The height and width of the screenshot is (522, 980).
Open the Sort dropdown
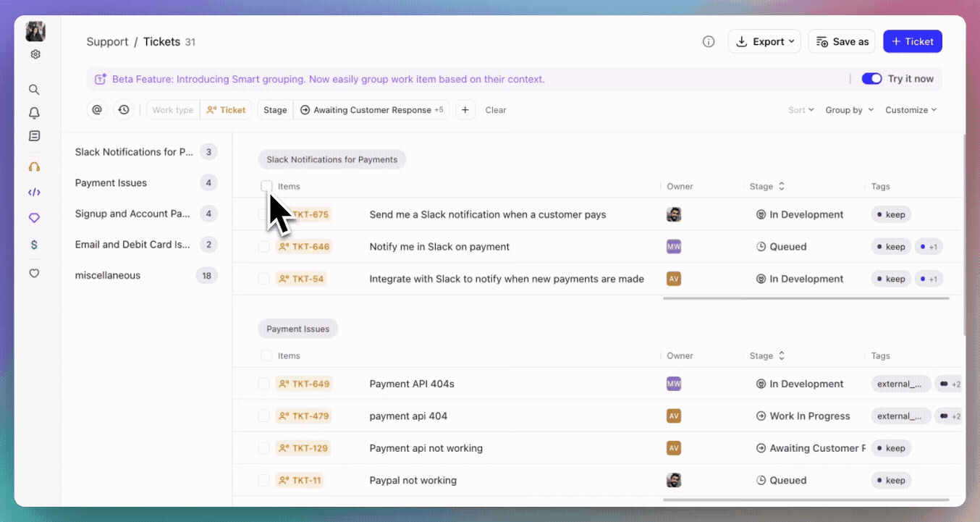click(801, 110)
